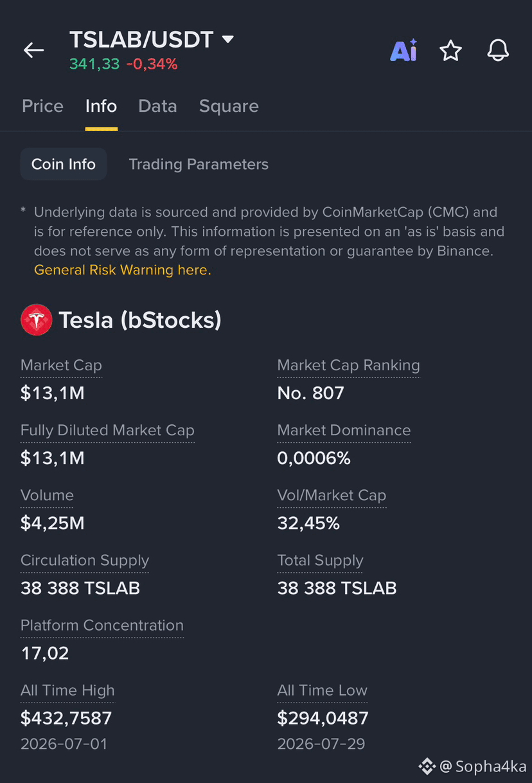Tap the Binance logo beside Sopha4ka
Screen dimensions: 532x783
427,766
